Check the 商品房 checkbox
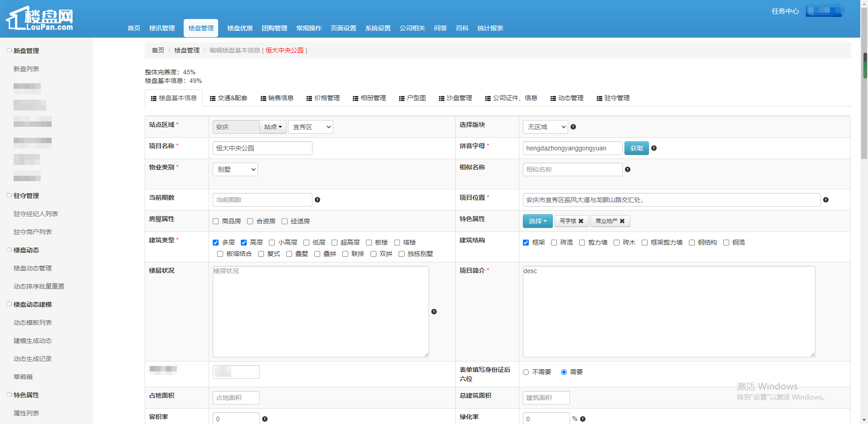This screenshot has width=868, height=424. pyautogui.click(x=216, y=222)
